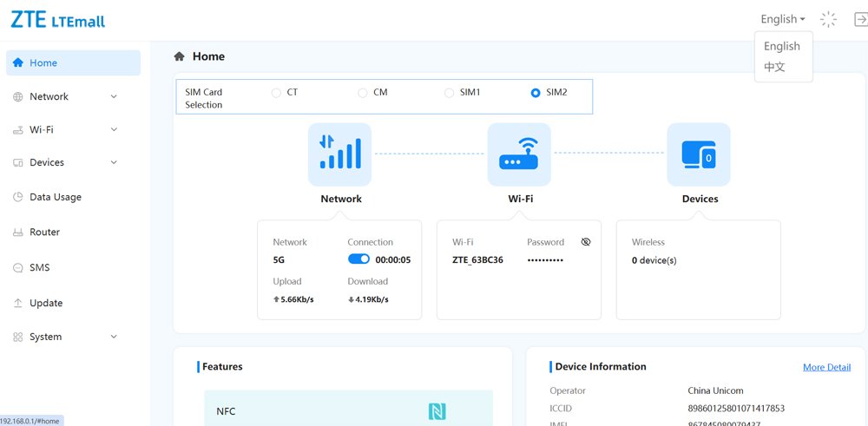This screenshot has height=426, width=868.
Task: Open the English language dropdown
Action: 782,19
